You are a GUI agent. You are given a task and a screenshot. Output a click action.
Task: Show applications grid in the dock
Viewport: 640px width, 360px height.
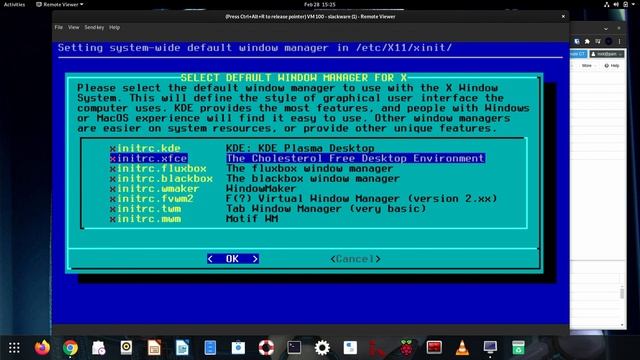pyautogui.click(x=14, y=348)
